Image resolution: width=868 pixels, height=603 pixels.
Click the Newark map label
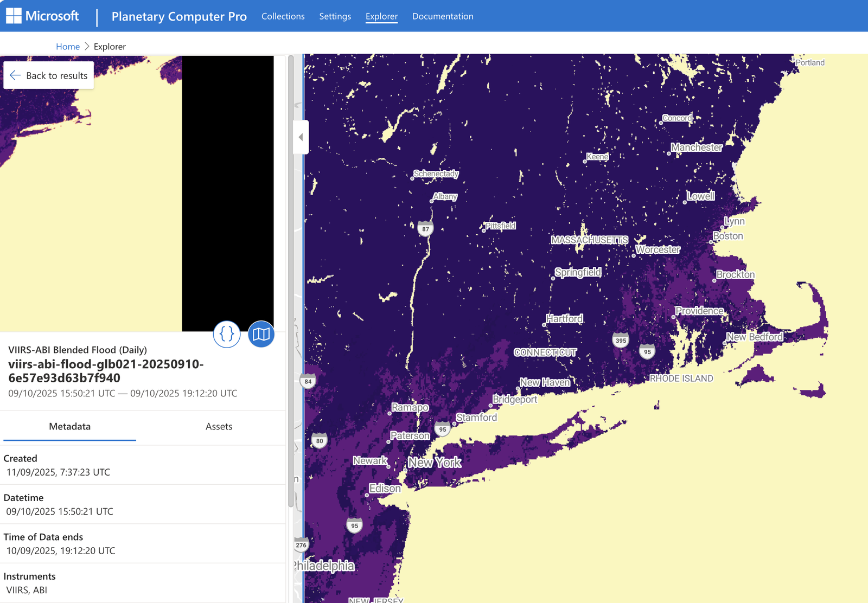click(x=370, y=461)
